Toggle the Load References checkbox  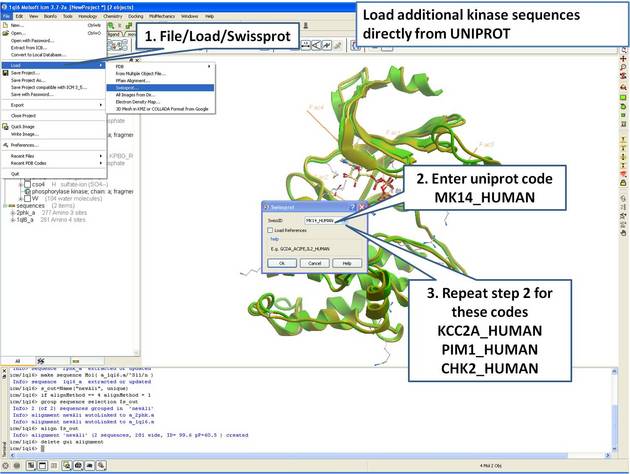(x=269, y=230)
